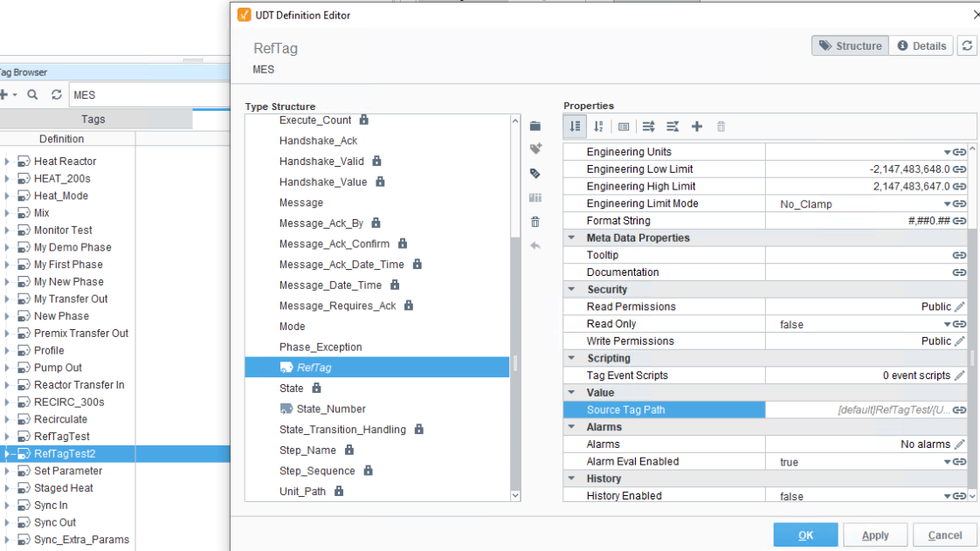Toggle categorized sort view in the Properties toolbar
This screenshot has height=551, width=980.
point(575,127)
